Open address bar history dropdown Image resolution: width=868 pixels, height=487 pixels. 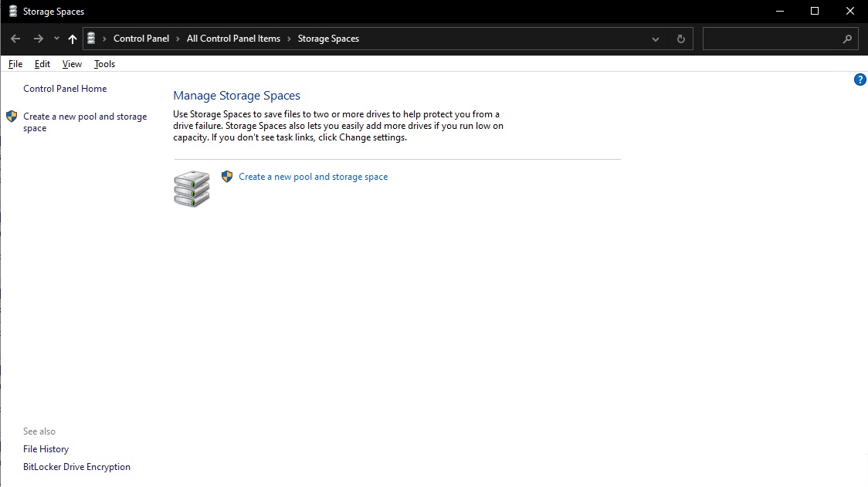tap(656, 39)
